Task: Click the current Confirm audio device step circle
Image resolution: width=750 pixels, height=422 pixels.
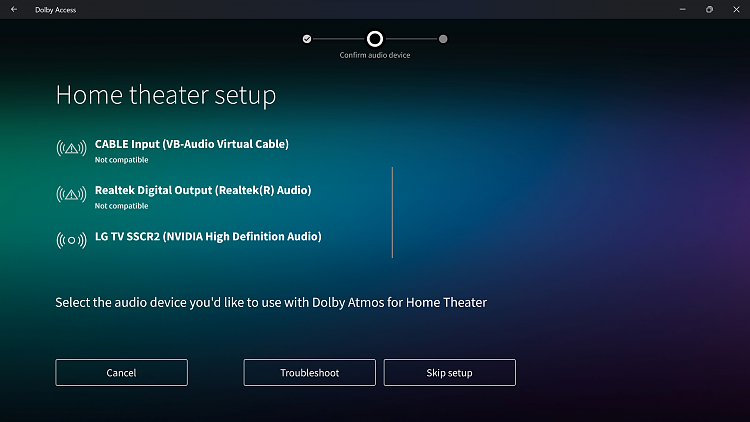Action: [x=375, y=39]
